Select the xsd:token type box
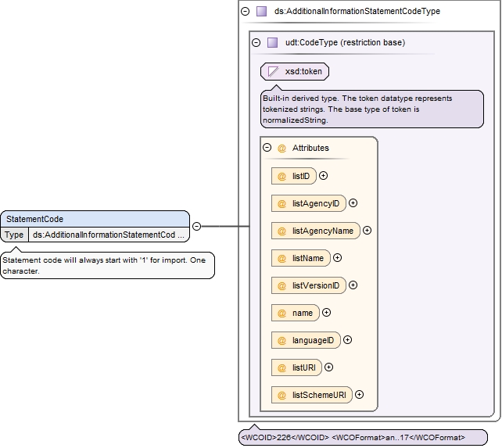The width and height of the screenshot is (502, 448). 295,71
